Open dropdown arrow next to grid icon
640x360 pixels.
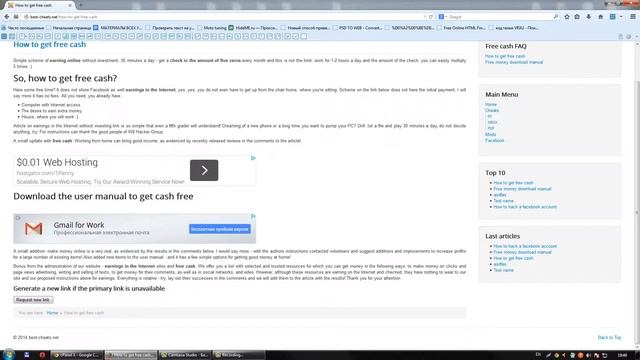pos(621,17)
